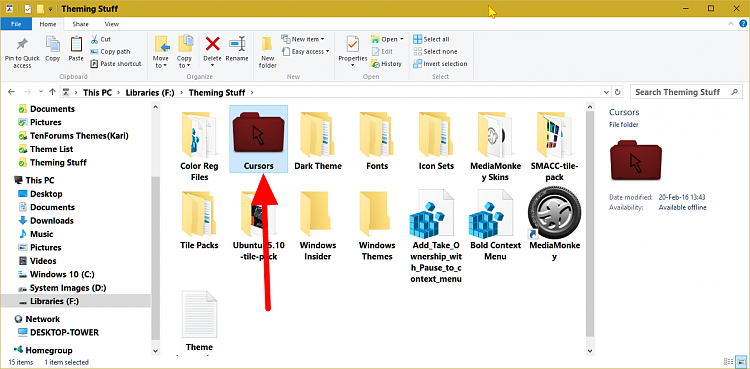
Task: Select Theme List in sidebar
Action: [x=51, y=149]
